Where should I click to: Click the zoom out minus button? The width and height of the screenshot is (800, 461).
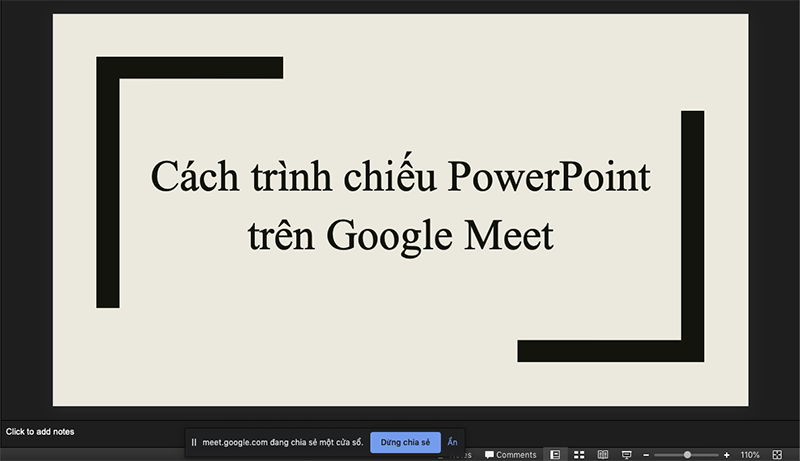(x=646, y=455)
